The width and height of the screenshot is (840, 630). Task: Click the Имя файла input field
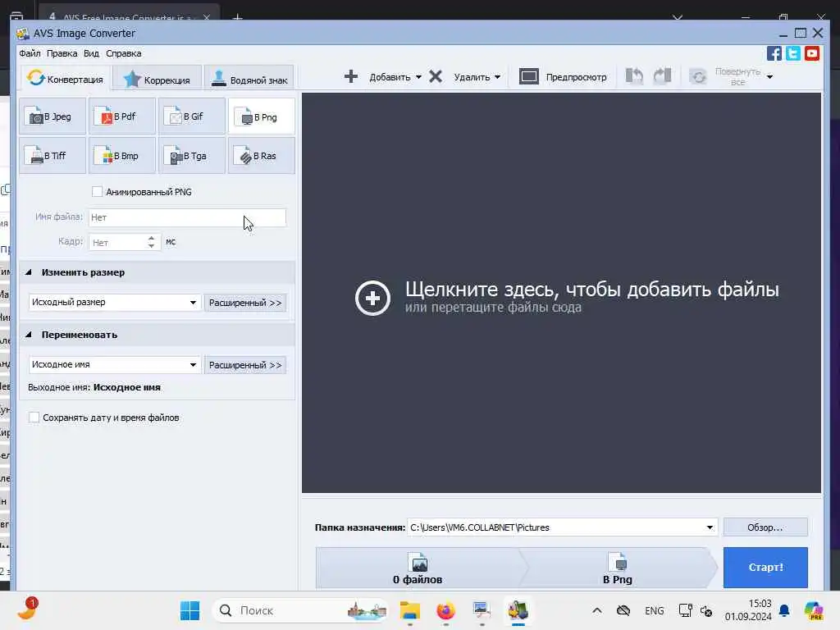click(x=188, y=217)
